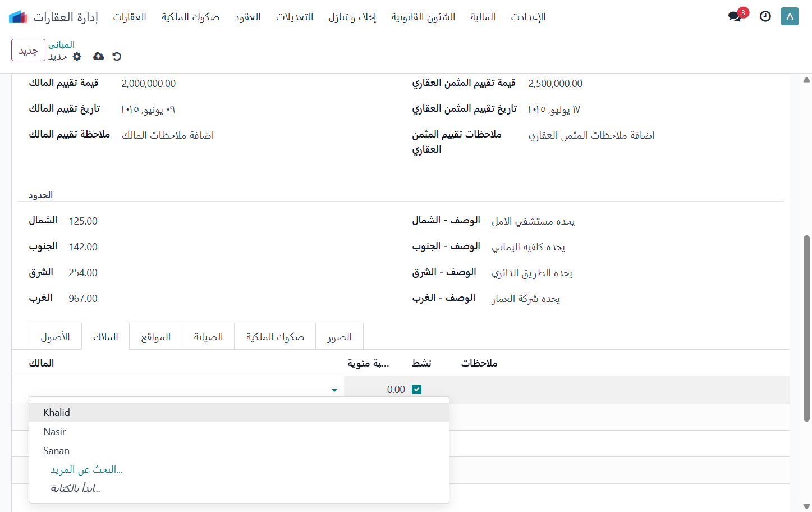Select Khalid from the owner list

[239, 412]
